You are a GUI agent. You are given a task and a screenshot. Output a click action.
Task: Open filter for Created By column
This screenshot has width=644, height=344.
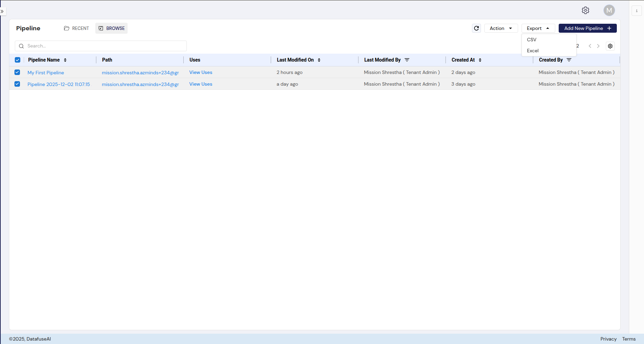click(x=569, y=60)
